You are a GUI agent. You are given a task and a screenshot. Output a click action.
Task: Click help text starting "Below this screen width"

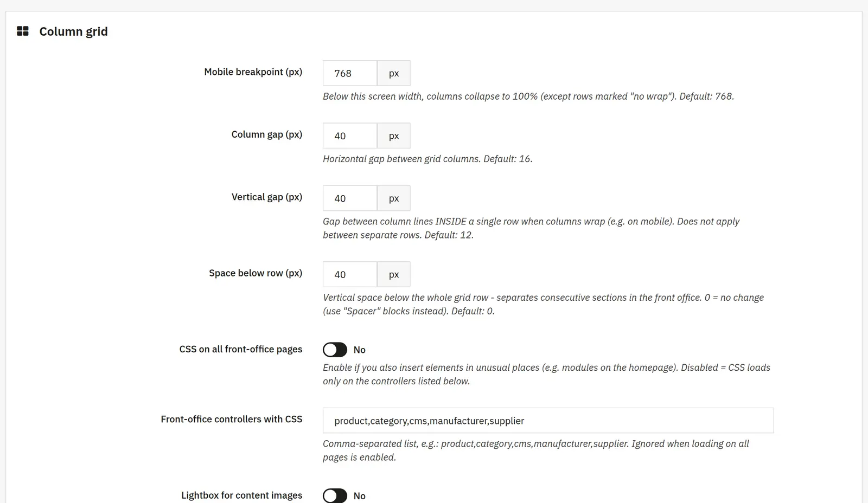point(528,96)
